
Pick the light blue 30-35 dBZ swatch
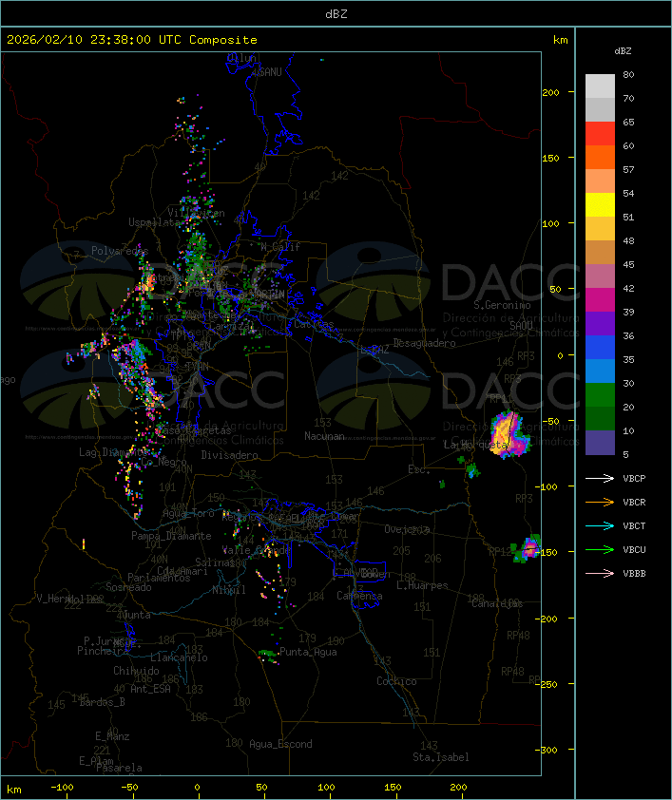[600, 371]
